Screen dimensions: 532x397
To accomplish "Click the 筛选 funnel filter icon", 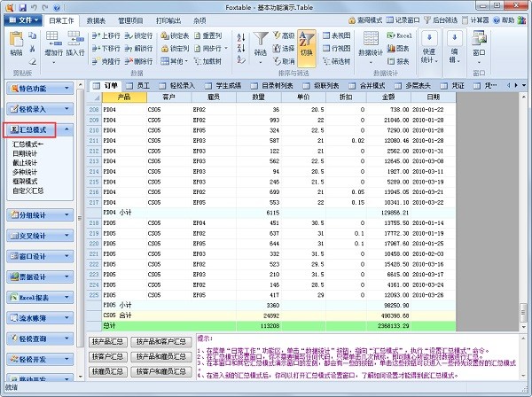I will (262, 44).
